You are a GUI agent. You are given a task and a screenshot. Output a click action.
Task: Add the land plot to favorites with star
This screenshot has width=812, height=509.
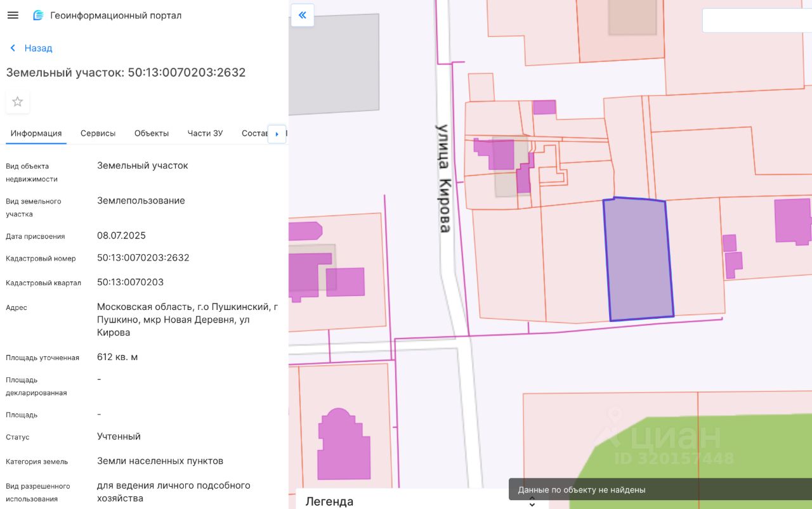point(18,101)
